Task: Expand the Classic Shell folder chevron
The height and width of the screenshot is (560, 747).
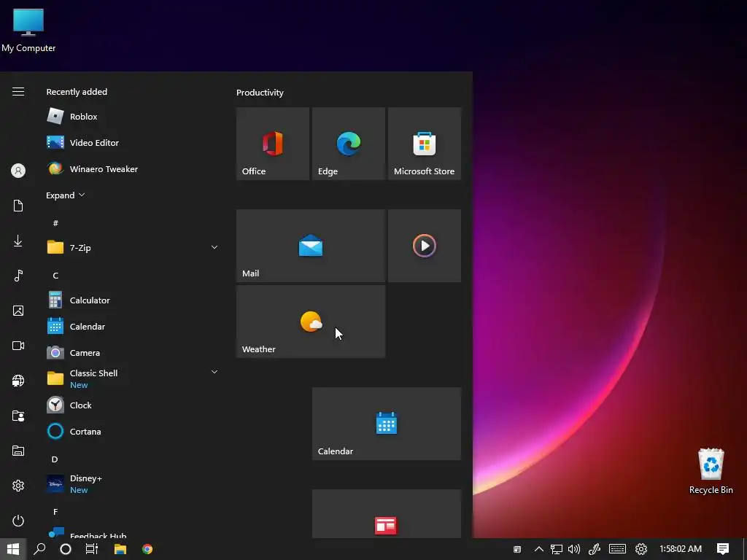Action: pyautogui.click(x=214, y=372)
